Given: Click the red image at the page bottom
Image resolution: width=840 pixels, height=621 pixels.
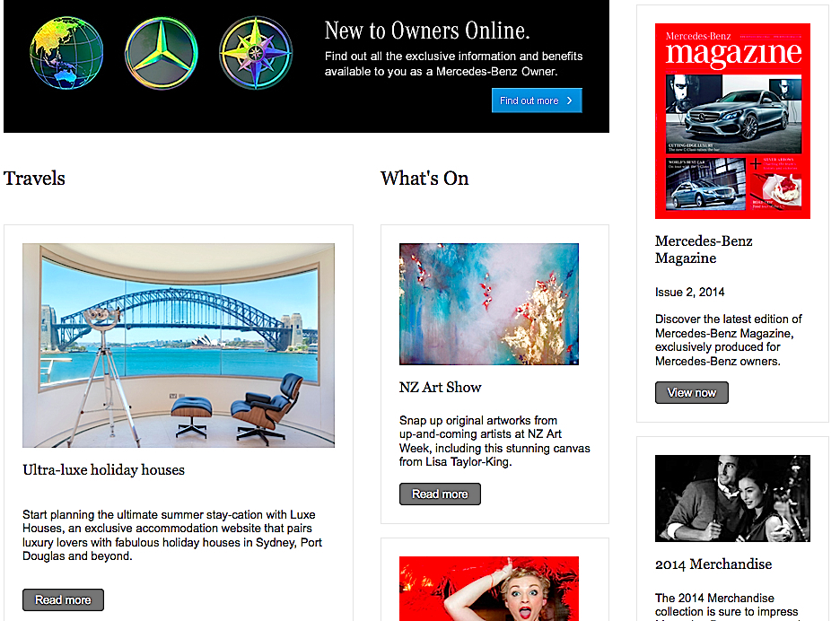Looking at the screenshot, I should tap(489, 590).
